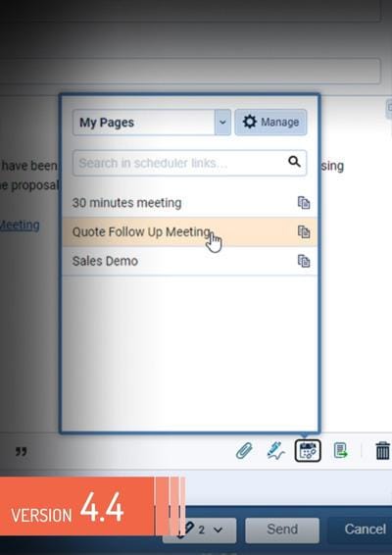Open the My Pages combo box
This screenshot has width=392, height=555.
[152, 123]
